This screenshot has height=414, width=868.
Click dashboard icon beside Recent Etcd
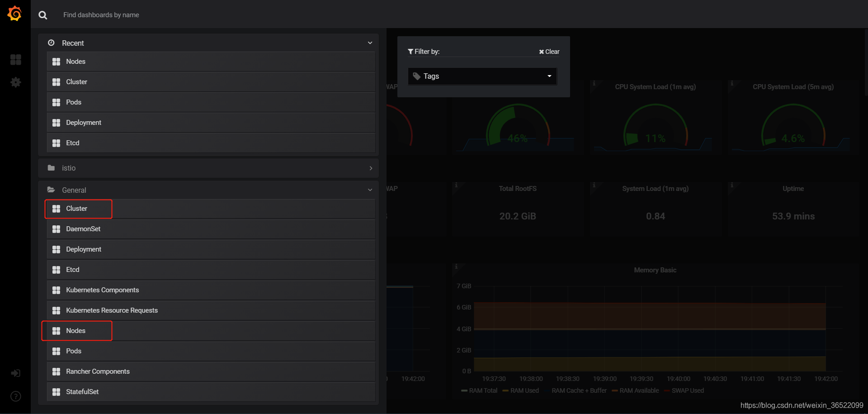[x=57, y=143]
